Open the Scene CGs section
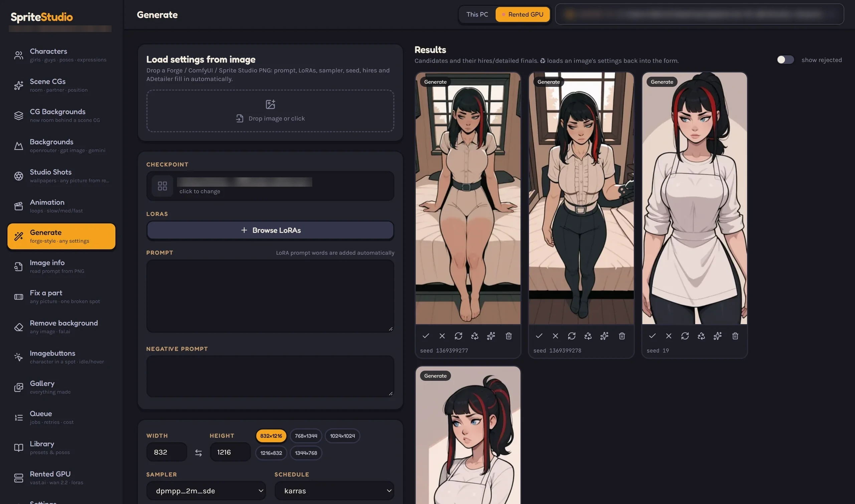 point(61,85)
